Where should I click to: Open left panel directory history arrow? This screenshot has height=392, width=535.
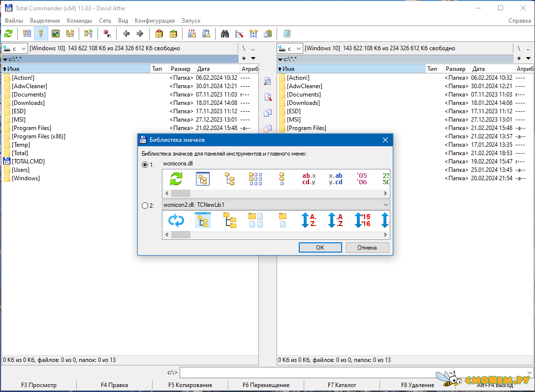[x=253, y=59]
